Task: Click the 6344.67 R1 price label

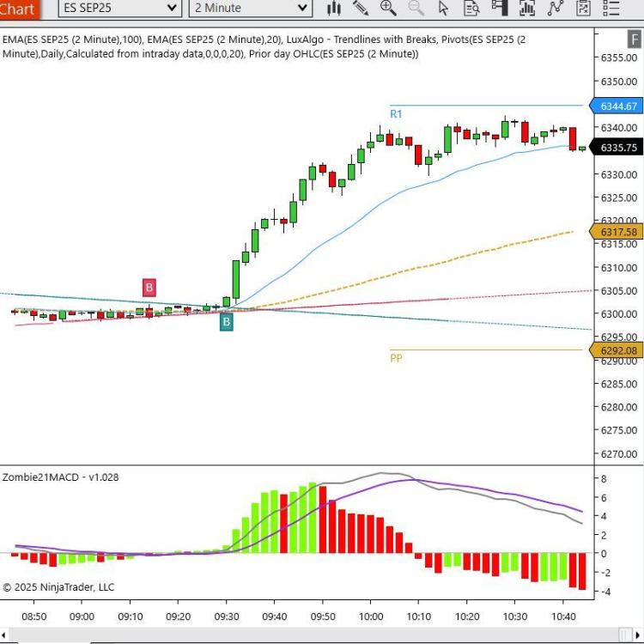Action: pyautogui.click(x=618, y=106)
